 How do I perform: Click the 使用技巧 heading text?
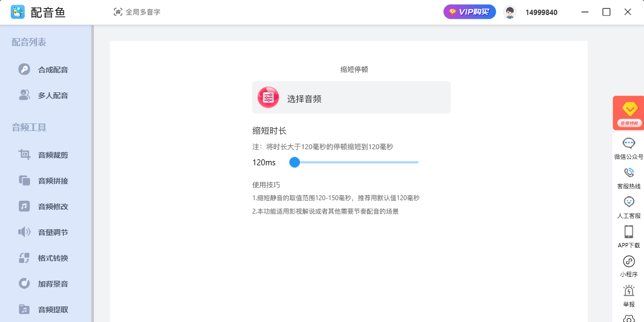(x=266, y=185)
